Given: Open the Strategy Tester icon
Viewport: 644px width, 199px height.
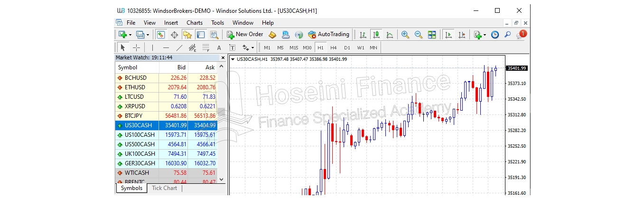Looking at the screenshot, I should (x=214, y=35).
